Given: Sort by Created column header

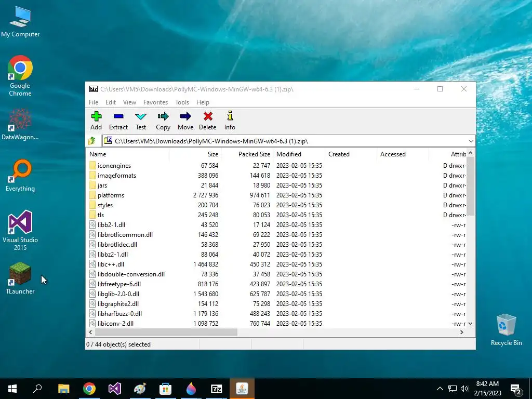Looking at the screenshot, I should click(351, 154).
